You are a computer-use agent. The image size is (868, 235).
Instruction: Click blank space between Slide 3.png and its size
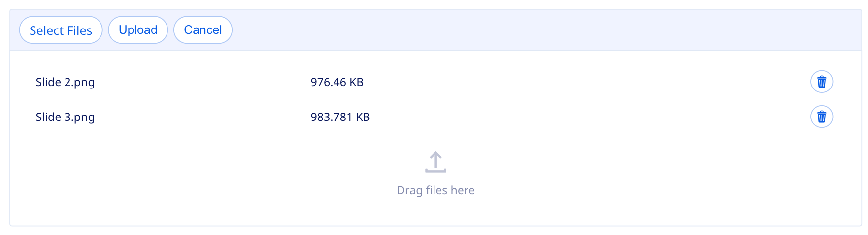pos(202,117)
